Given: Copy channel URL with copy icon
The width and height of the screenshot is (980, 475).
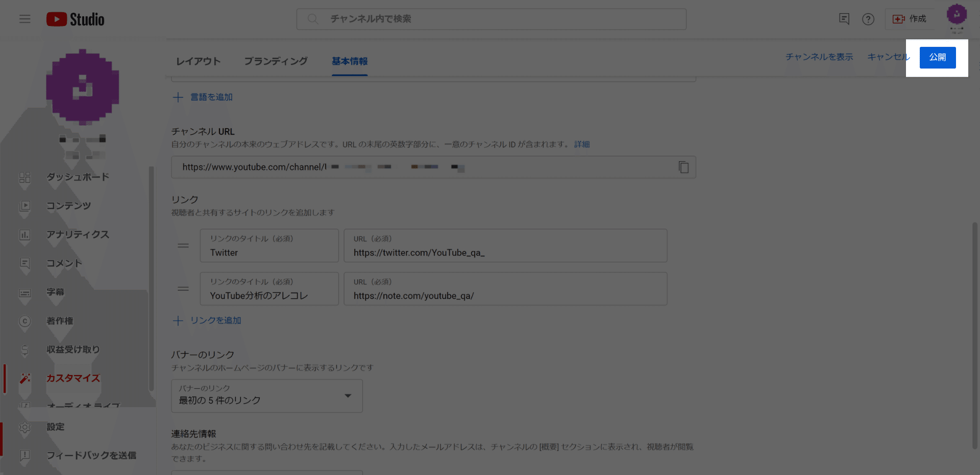Looking at the screenshot, I should pyautogui.click(x=683, y=167).
